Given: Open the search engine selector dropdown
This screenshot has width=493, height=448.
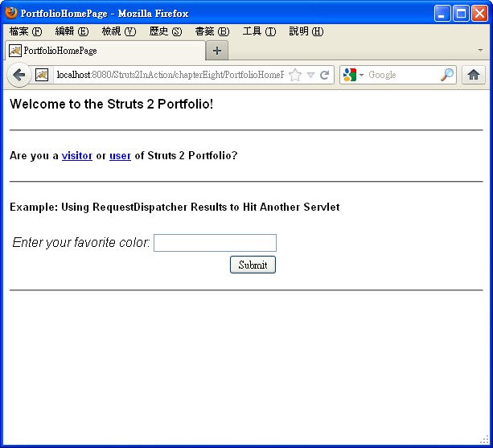Looking at the screenshot, I should coord(361,75).
